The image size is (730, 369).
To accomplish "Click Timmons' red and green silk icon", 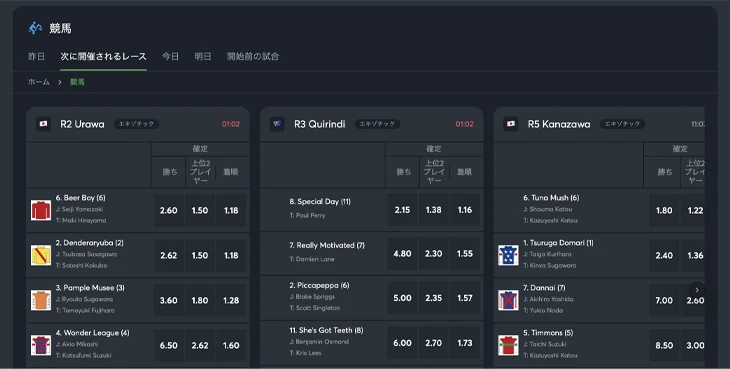I will coord(508,345).
